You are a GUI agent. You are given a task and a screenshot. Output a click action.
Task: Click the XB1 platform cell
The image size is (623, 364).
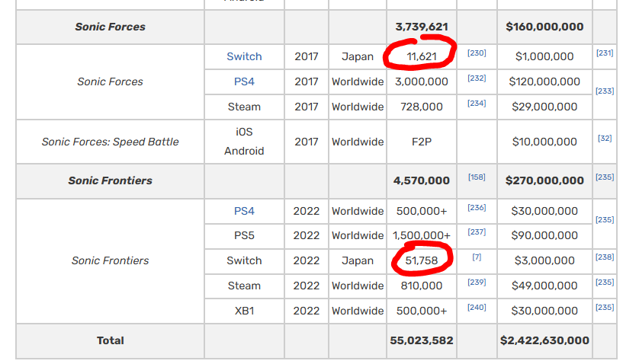click(x=244, y=311)
